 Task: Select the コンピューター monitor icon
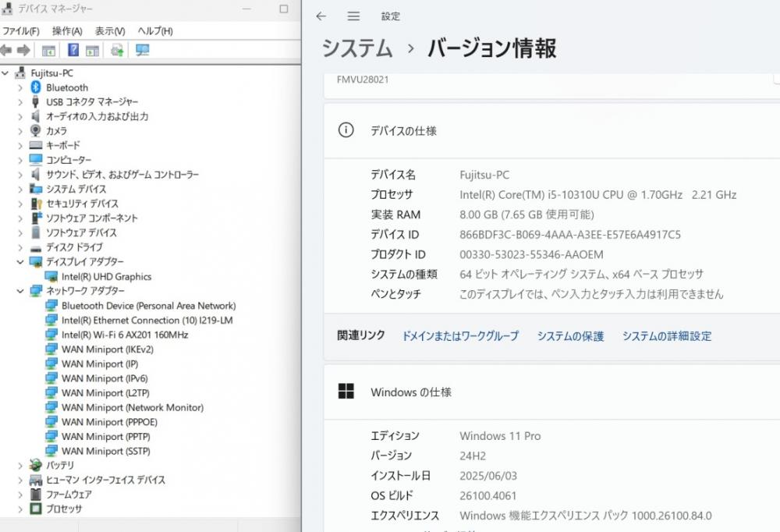[36, 159]
